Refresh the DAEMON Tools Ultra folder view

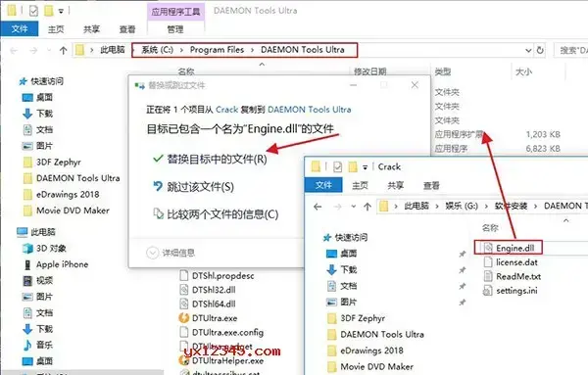pyautogui.click(x=540, y=50)
